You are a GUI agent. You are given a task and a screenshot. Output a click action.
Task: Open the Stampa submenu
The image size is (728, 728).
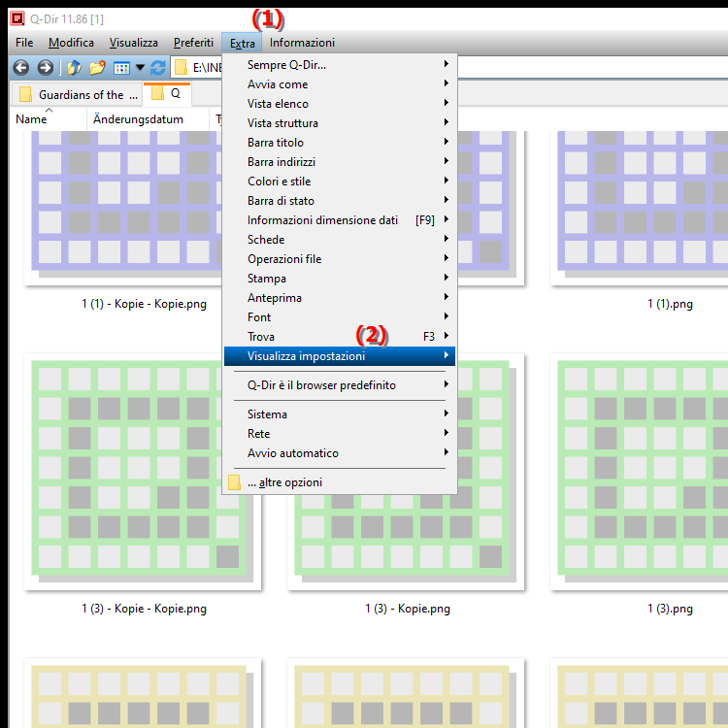point(340,279)
